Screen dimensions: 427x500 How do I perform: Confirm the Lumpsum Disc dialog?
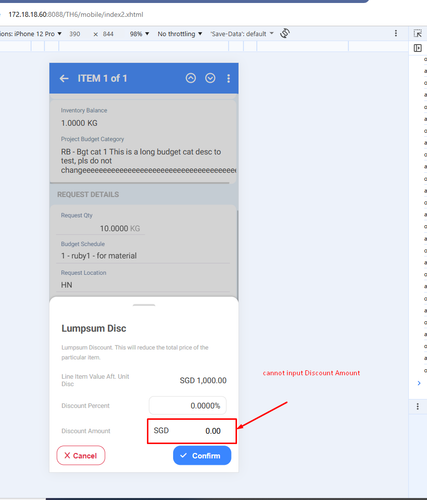click(202, 455)
